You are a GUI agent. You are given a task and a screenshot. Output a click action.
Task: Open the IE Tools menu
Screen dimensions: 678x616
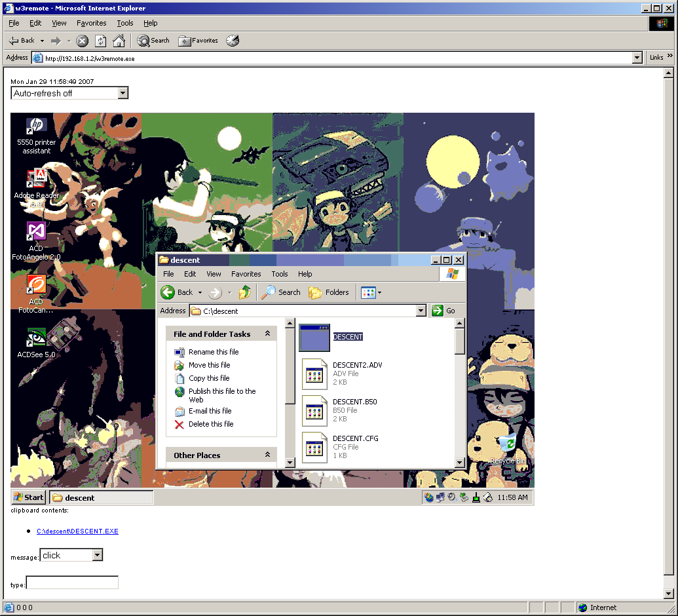click(x=125, y=23)
